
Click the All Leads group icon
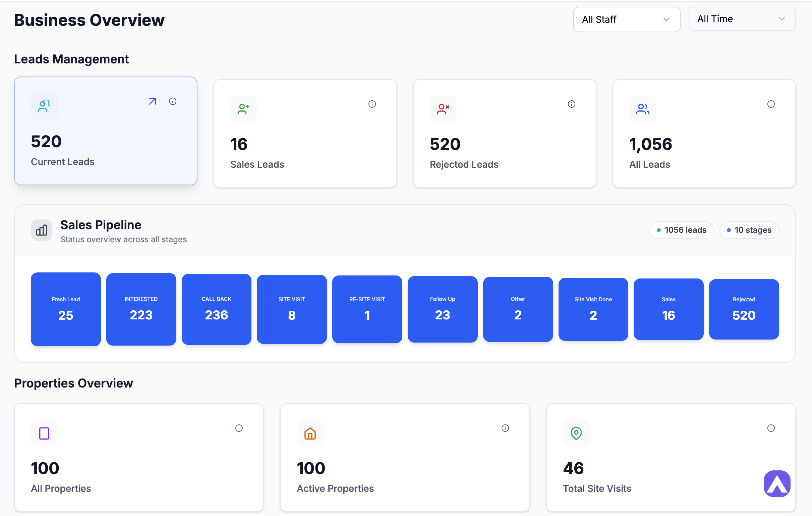[642, 109]
